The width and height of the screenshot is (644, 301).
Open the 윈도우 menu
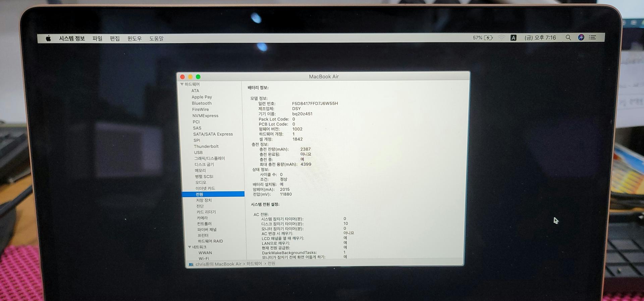coord(135,39)
